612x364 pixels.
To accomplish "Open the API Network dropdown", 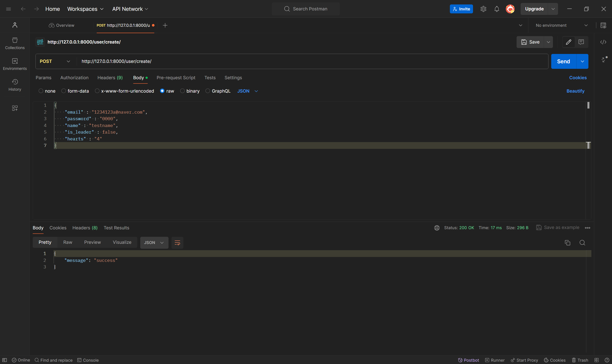I will point(130,9).
